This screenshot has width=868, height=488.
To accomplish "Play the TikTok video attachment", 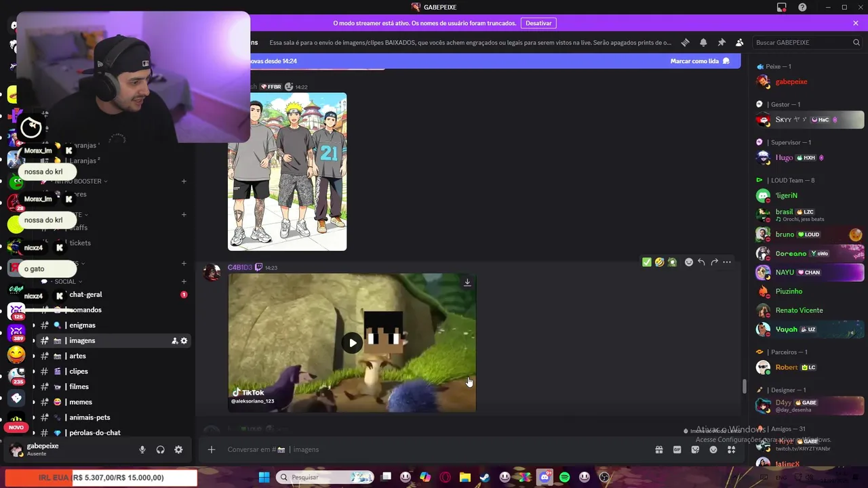I will (x=352, y=342).
